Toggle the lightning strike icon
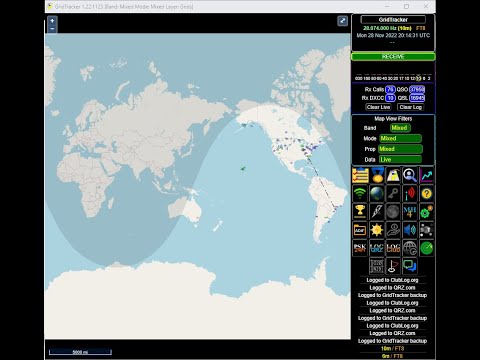Viewport: 480px width, 360px height. (377, 212)
